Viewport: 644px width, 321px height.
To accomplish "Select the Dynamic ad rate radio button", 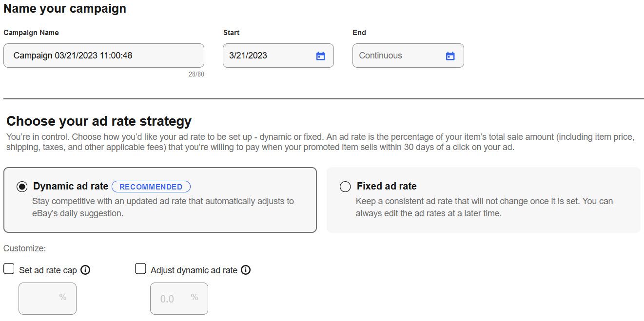I will click(22, 187).
